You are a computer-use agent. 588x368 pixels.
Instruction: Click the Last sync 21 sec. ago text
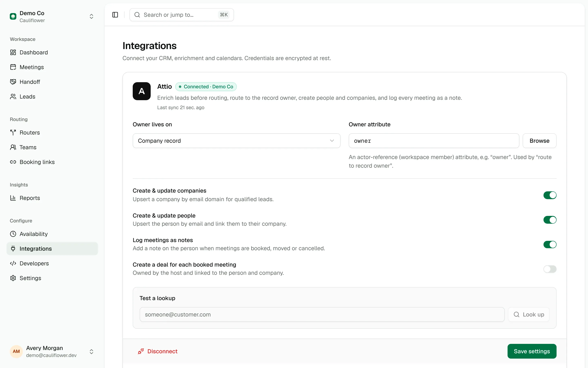(x=181, y=108)
